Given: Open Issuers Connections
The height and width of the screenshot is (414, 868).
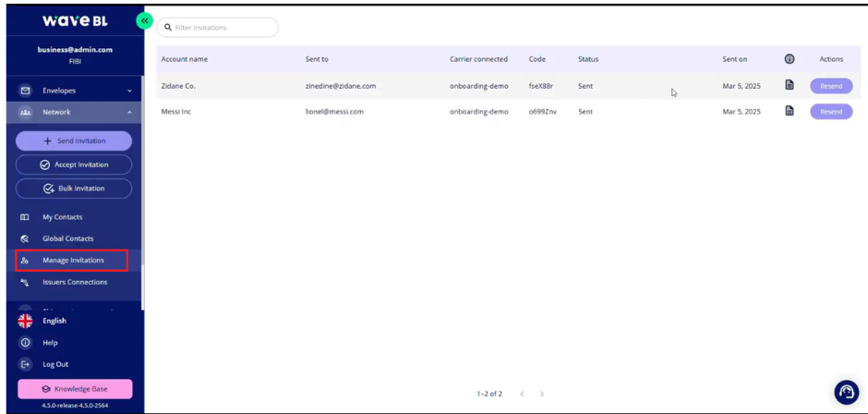Looking at the screenshot, I should pyautogui.click(x=74, y=282).
